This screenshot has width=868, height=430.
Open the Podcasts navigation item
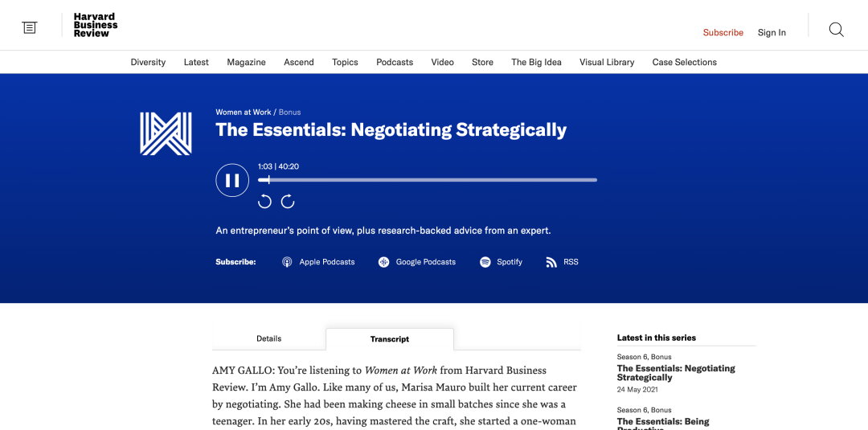395,62
